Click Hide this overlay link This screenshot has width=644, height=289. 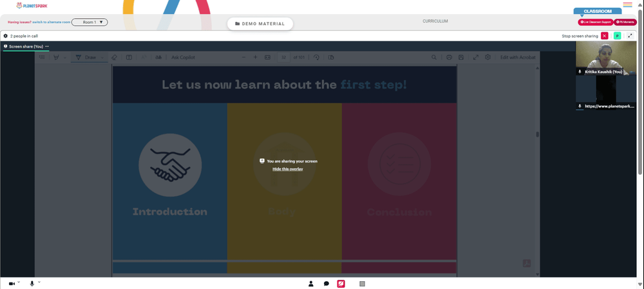point(287,169)
